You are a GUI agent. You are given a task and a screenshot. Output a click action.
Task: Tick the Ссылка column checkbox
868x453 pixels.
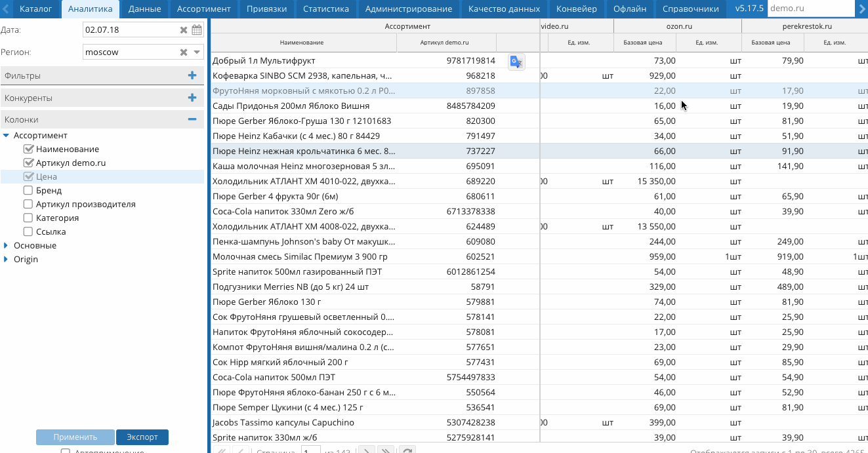(x=28, y=231)
